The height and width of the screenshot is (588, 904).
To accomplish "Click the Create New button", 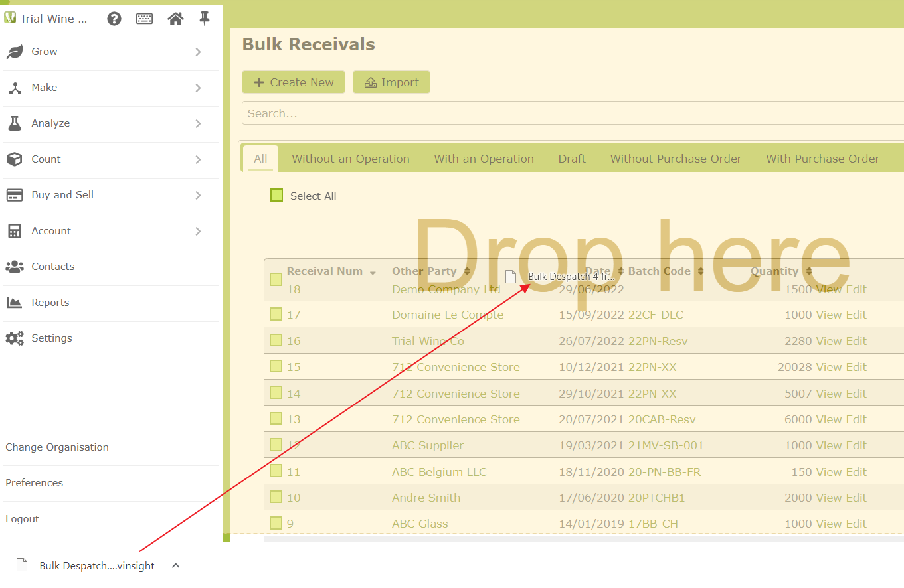I will click(x=293, y=82).
